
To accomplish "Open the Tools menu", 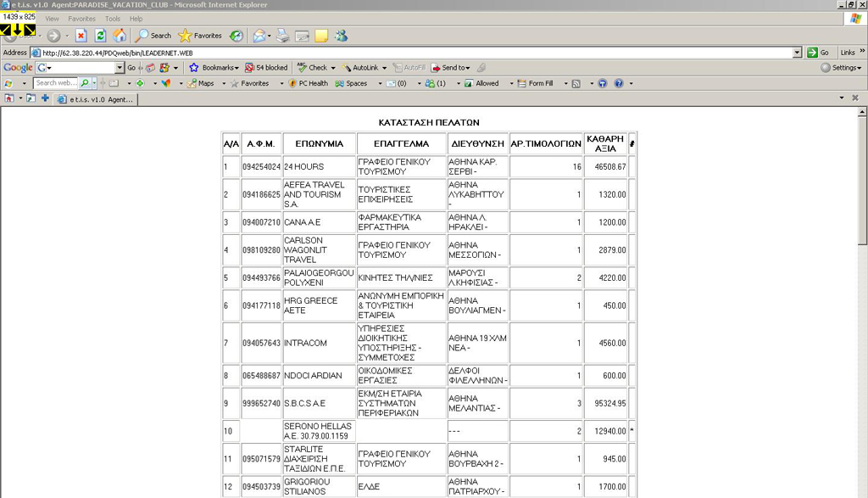I will coord(113,19).
